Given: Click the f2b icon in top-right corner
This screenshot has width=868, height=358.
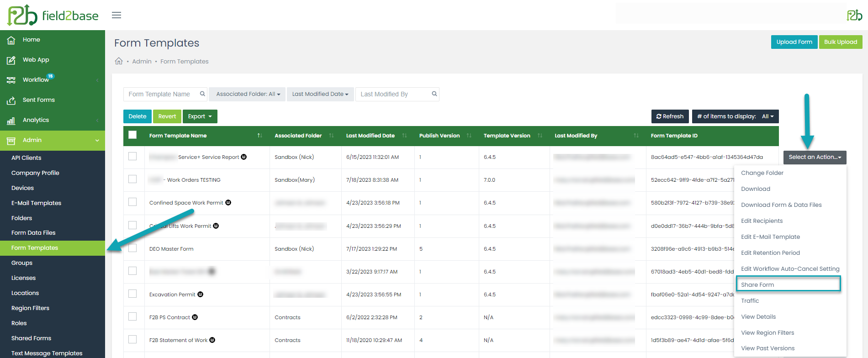Looking at the screenshot, I should pos(854,15).
